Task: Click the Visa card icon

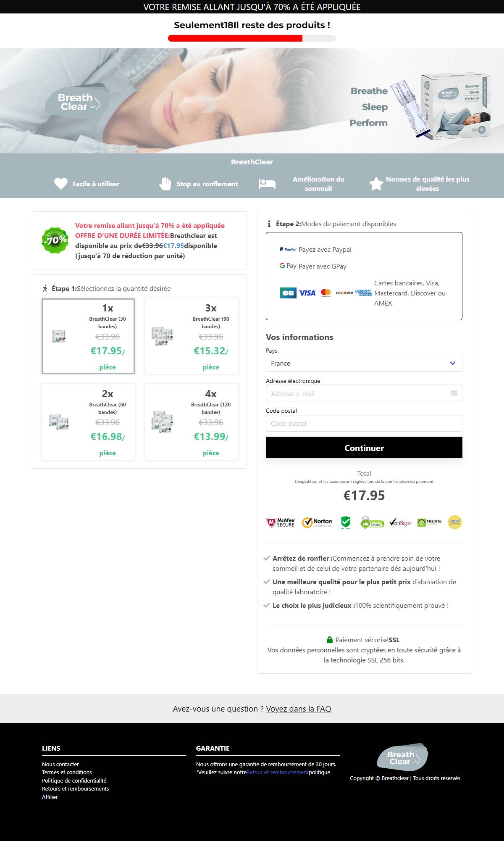Action: tap(307, 293)
